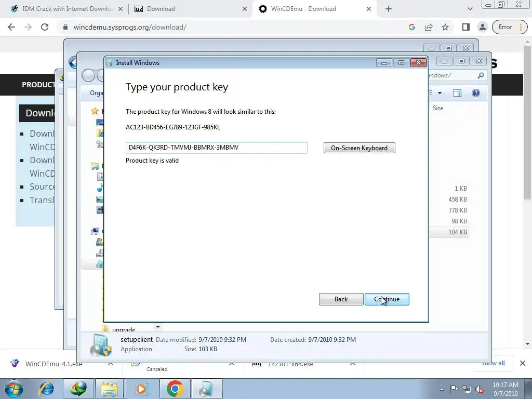
Task: Bookmark this page with the star icon
Action: 445,27
